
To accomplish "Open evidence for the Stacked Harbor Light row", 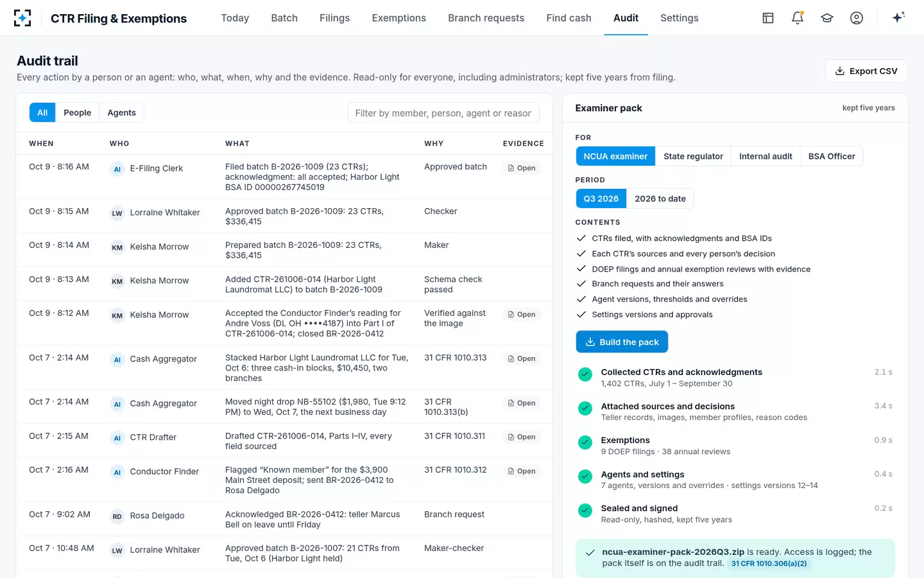I will [522, 359].
